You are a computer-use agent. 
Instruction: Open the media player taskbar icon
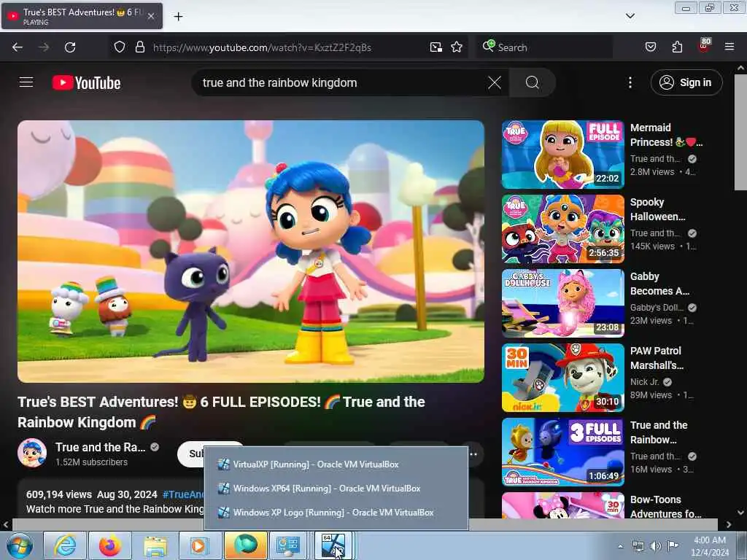[x=200, y=545]
